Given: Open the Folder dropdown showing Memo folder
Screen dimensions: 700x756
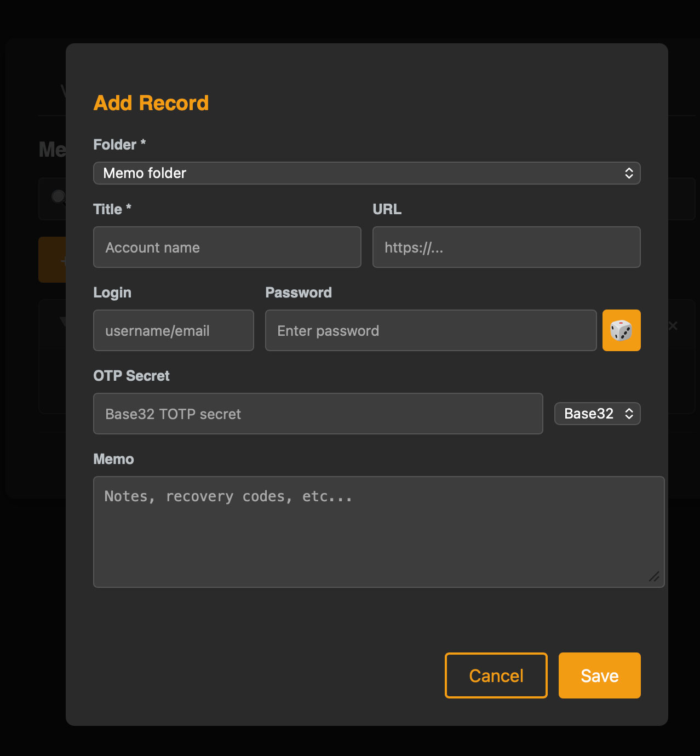Looking at the screenshot, I should click(366, 173).
